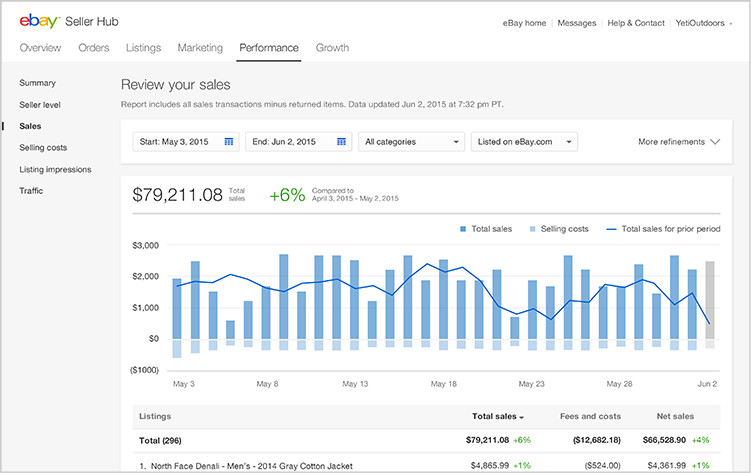Image resolution: width=751 pixels, height=473 pixels.
Task: Expand More refinements
Action: click(678, 142)
